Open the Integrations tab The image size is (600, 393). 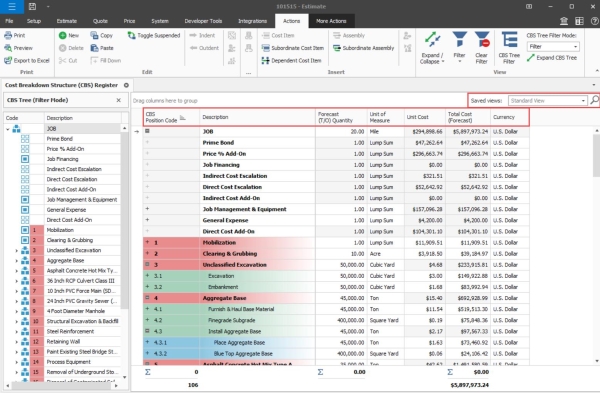[x=253, y=21]
